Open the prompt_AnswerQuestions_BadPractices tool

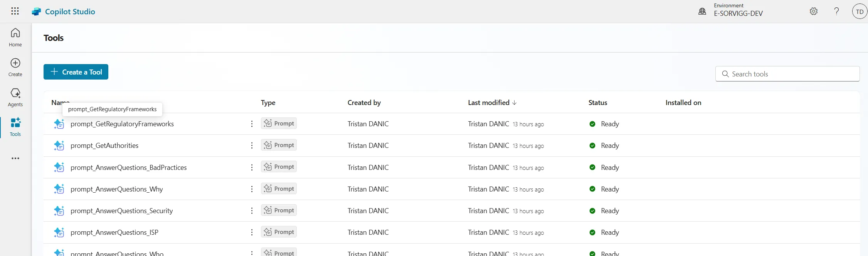pos(129,168)
